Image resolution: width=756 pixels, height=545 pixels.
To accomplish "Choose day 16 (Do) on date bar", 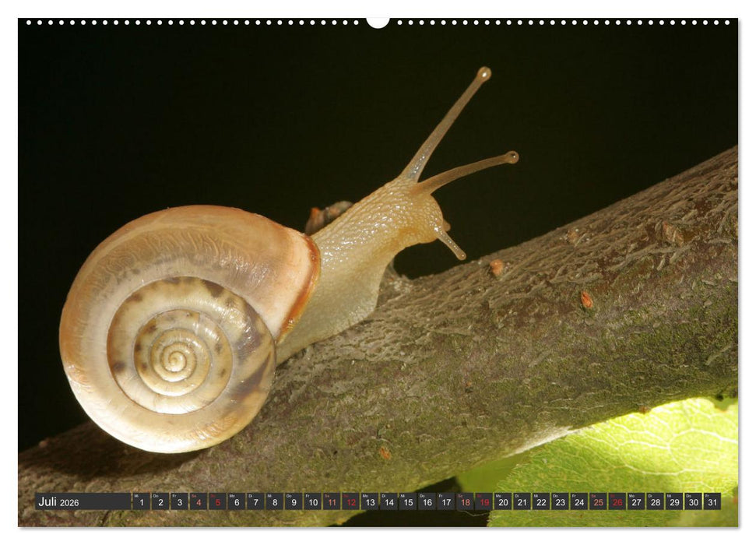I will (x=427, y=501).
